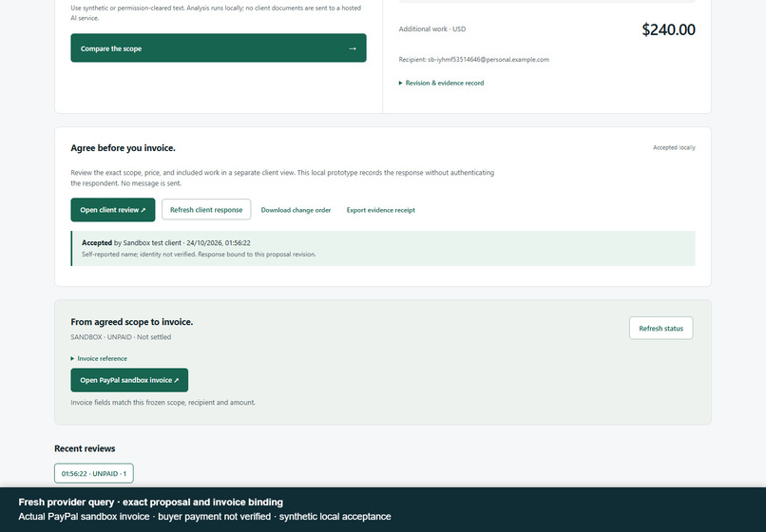Expand the Invoice reference disclosure

[99, 358]
